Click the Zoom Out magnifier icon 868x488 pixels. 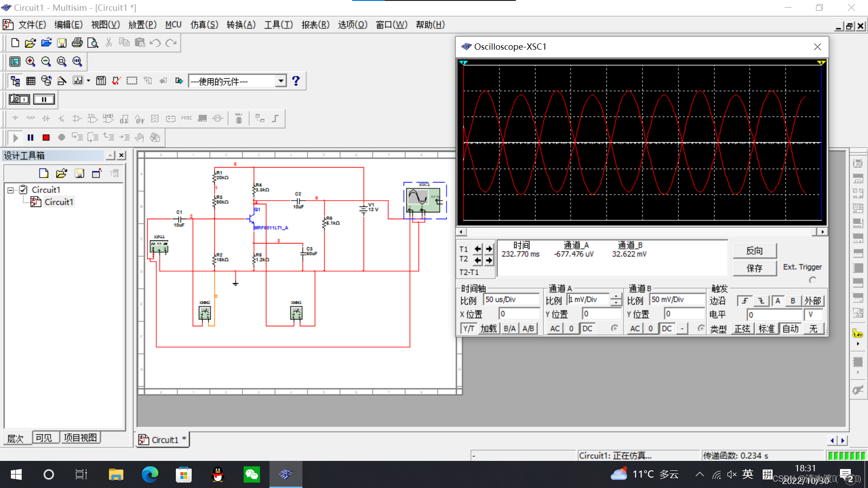[x=46, y=61]
